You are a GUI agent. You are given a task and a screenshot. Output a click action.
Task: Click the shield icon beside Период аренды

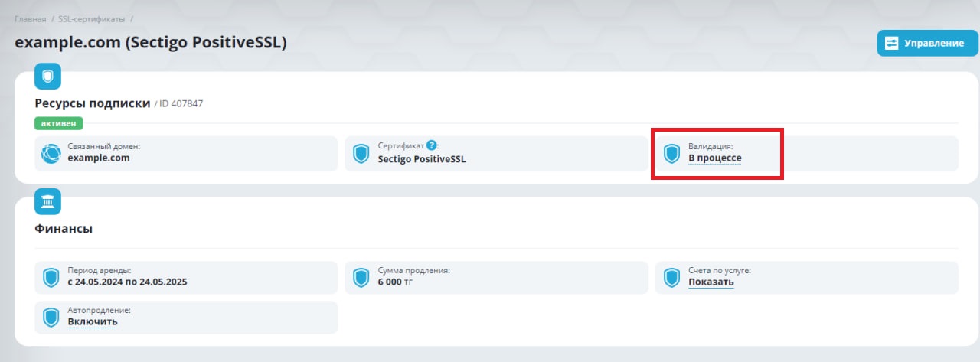pos(51,278)
